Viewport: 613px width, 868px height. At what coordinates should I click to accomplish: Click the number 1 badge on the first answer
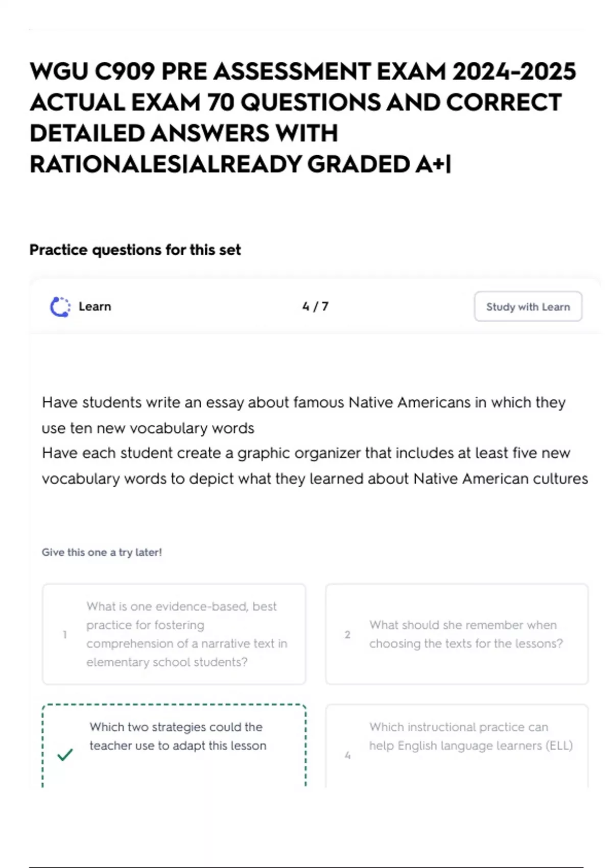click(65, 635)
